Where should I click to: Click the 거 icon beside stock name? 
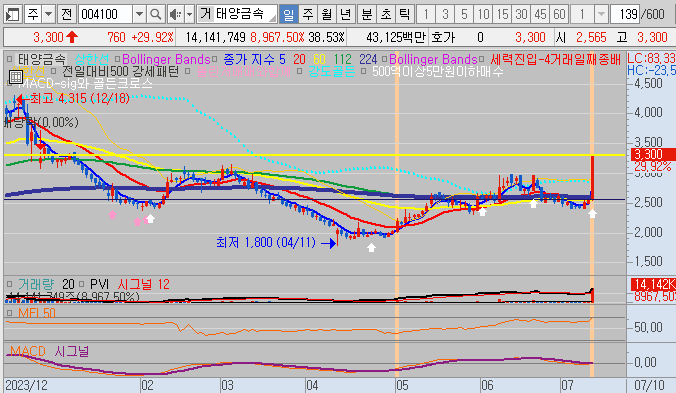point(206,14)
